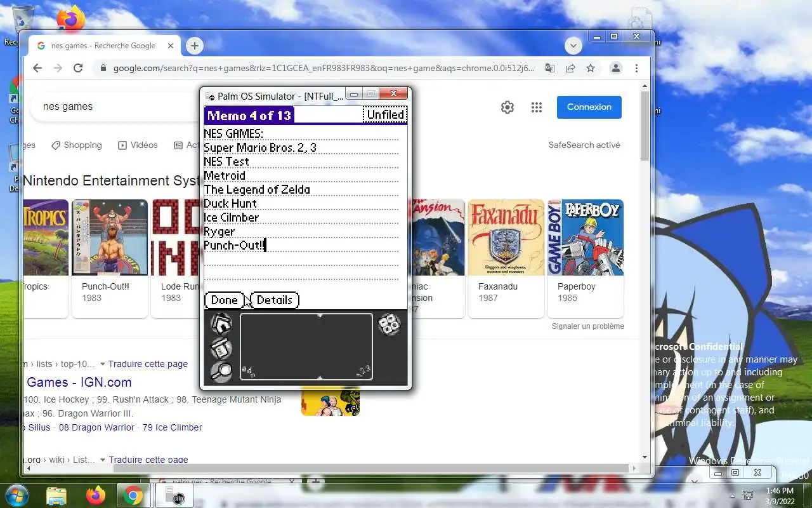The image size is (812, 508).
Task: Switch to Chrome in the taskbar
Action: [133, 495]
